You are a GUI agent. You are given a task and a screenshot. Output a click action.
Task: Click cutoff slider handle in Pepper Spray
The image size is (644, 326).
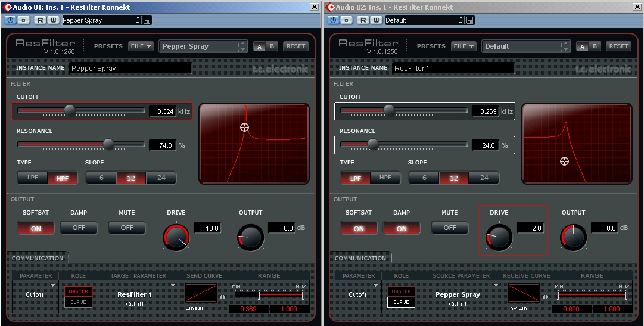70,110
